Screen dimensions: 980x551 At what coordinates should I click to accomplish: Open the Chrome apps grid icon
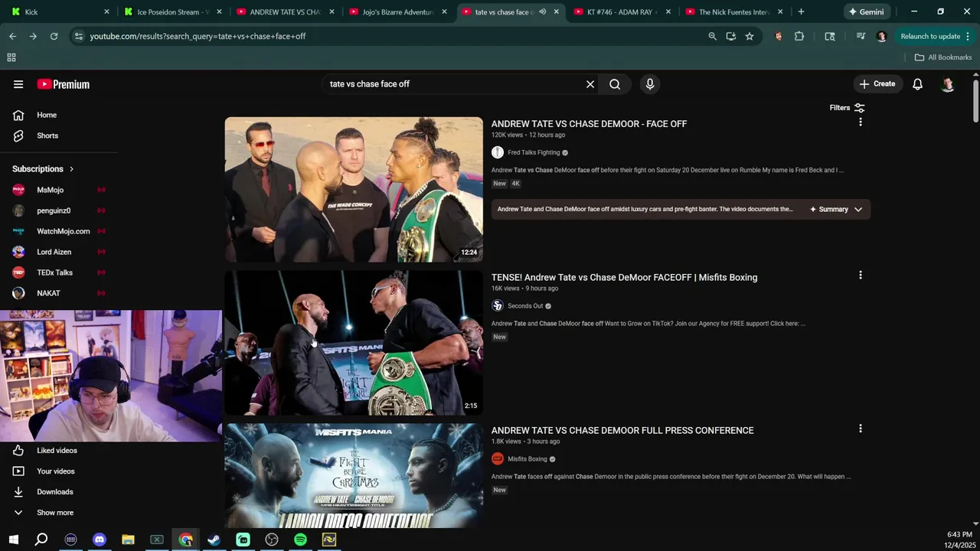(x=11, y=57)
